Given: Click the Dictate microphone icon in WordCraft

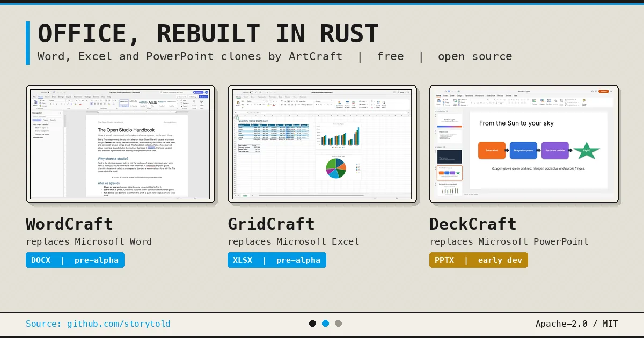Looking at the screenshot, I should pyautogui.click(x=194, y=102).
